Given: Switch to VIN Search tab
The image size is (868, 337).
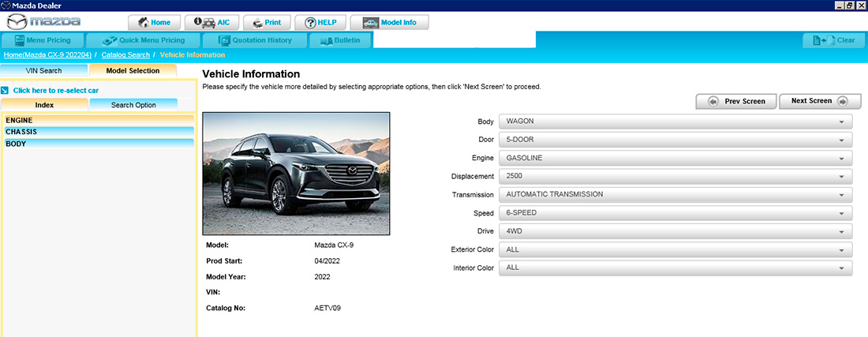Looking at the screenshot, I should (x=43, y=71).
